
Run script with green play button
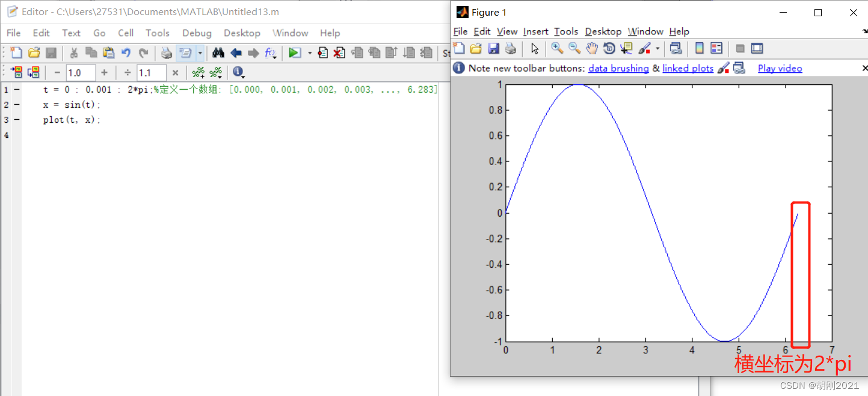click(x=294, y=53)
